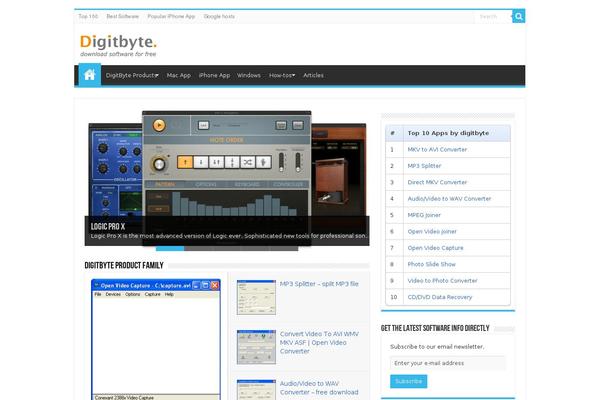Select Windows in the navigation bar
Viewport: 600px width, 400px height.
coord(249,75)
